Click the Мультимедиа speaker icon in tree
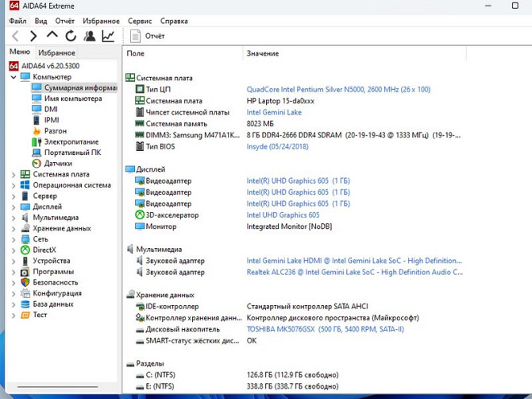 pos(25,218)
